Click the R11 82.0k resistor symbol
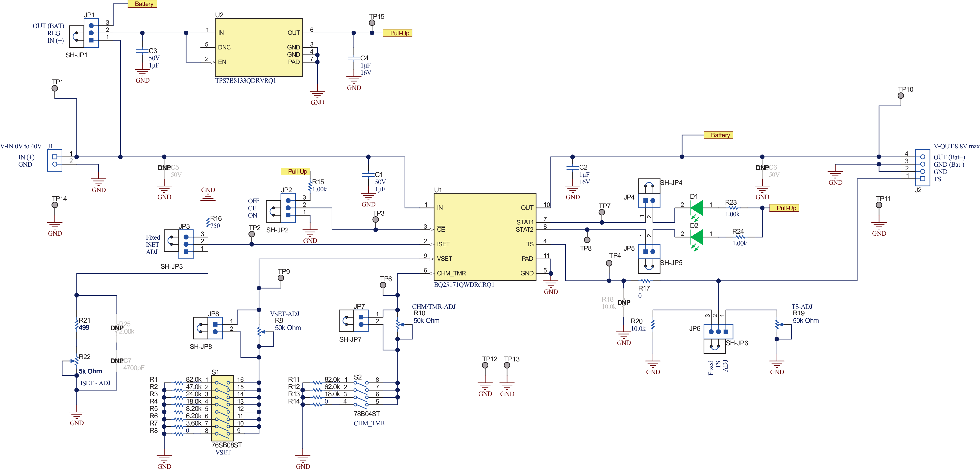980x469 pixels. click(317, 383)
